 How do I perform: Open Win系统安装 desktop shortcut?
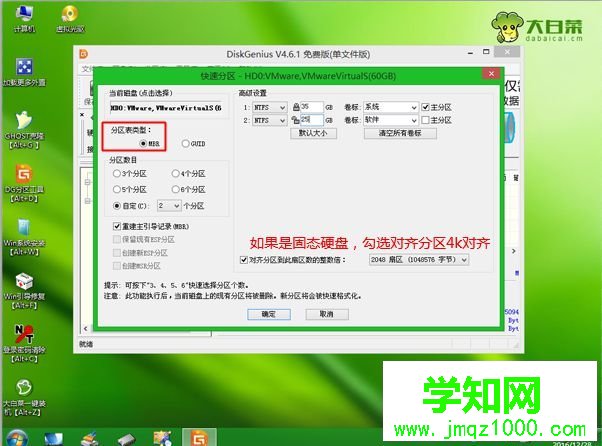click(x=24, y=237)
